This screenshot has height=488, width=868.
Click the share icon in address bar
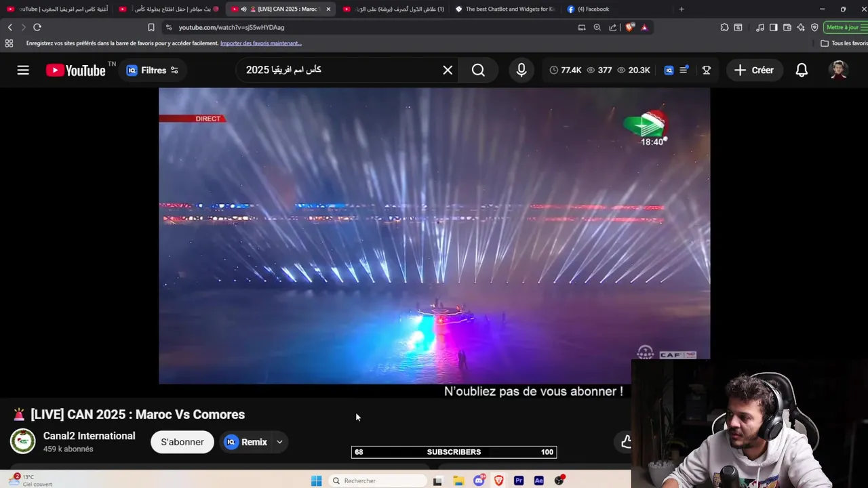[x=613, y=27]
